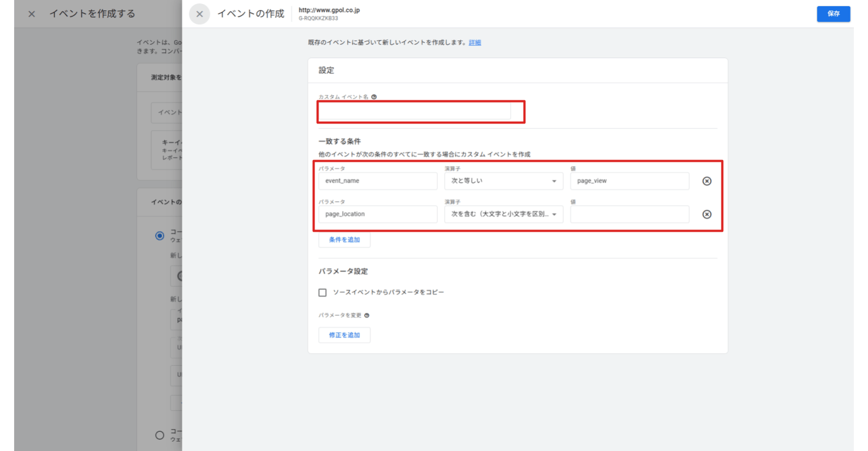Add a modification via 修正を追加
The image size is (868, 451).
344,334
